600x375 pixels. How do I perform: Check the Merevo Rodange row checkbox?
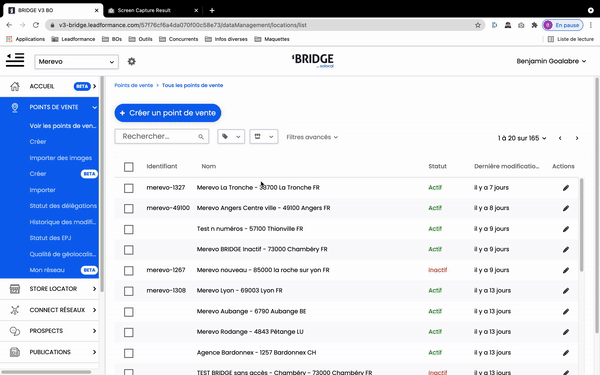129,332
